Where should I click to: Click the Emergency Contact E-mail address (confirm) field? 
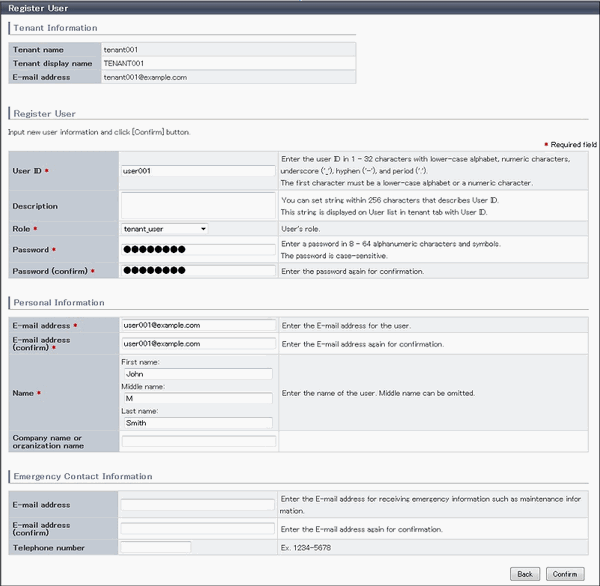click(x=197, y=529)
